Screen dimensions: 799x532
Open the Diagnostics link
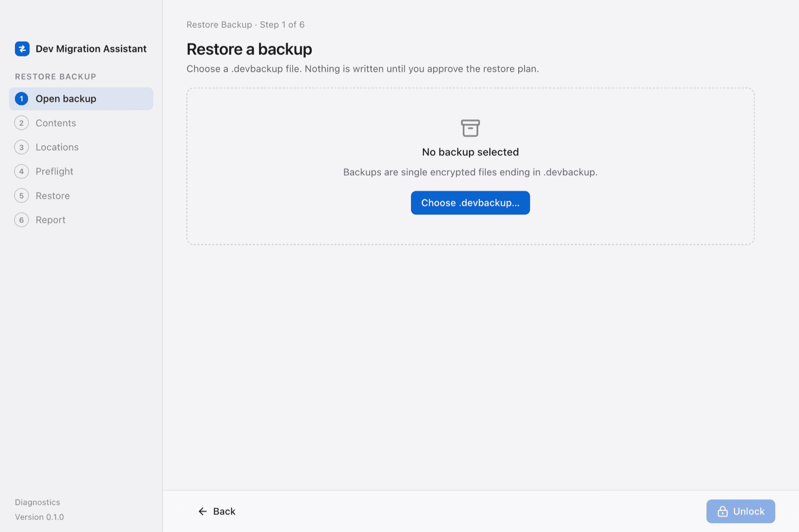37,502
